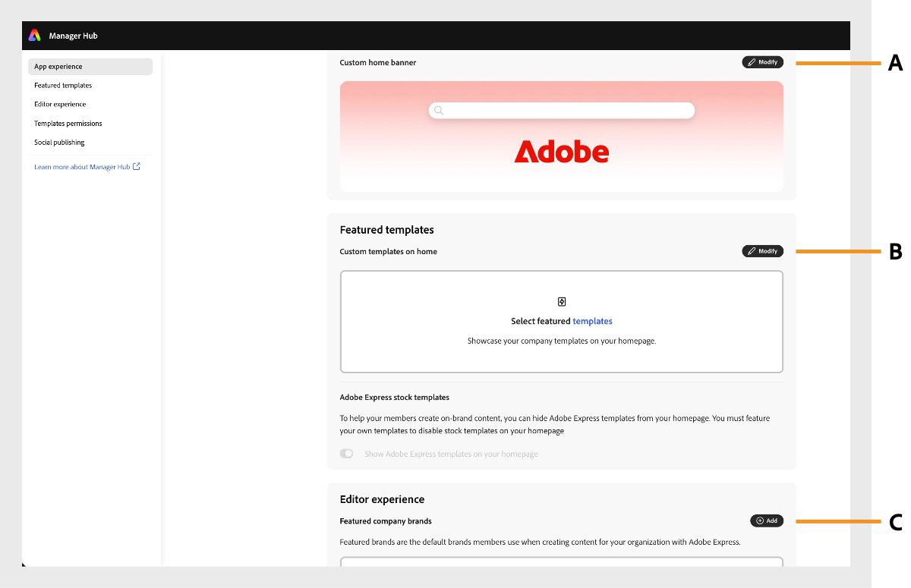The width and height of the screenshot is (911, 588).
Task: Open Learn more about Manager Hub link
Action: pyautogui.click(x=82, y=167)
